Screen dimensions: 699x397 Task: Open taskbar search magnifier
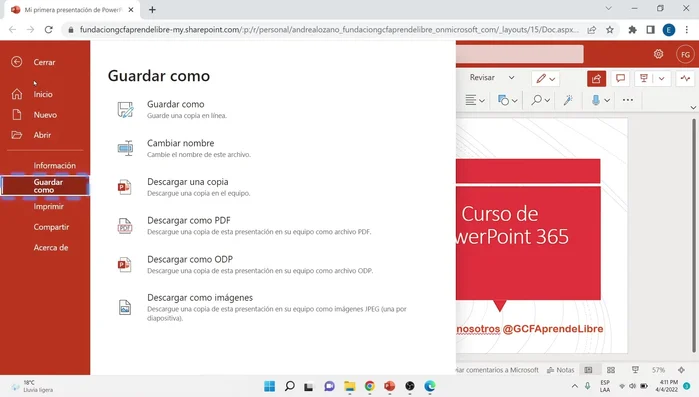point(290,386)
